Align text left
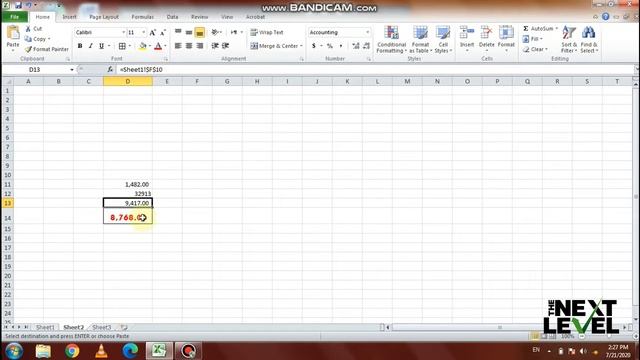This screenshot has height=360, width=640. 178,46
